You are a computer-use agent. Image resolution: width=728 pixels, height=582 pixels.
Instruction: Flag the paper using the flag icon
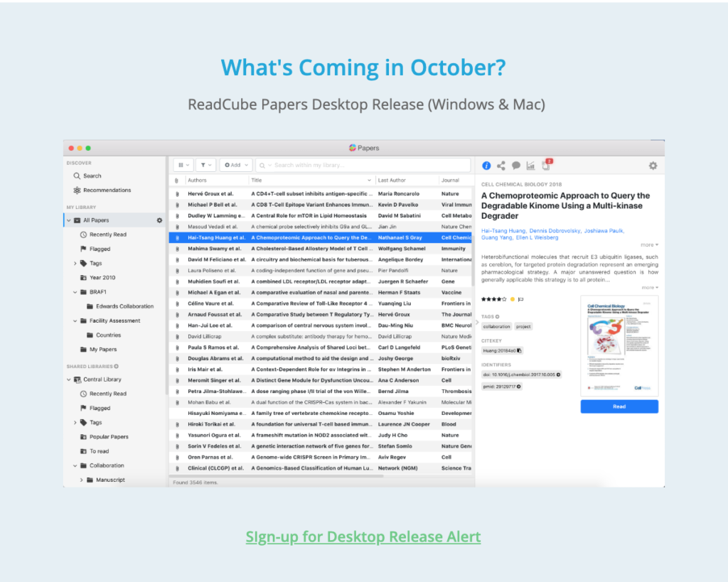[520, 299]
